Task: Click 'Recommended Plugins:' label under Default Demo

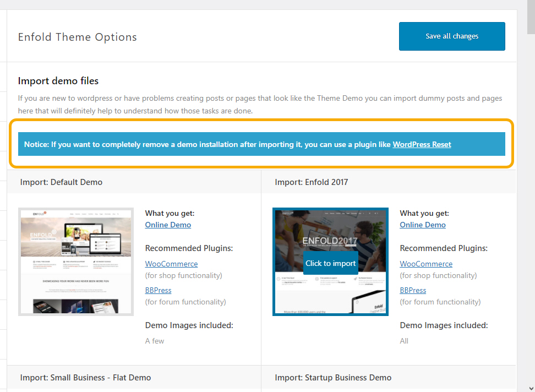Action: pyautogui.click(x=189, y=248)
